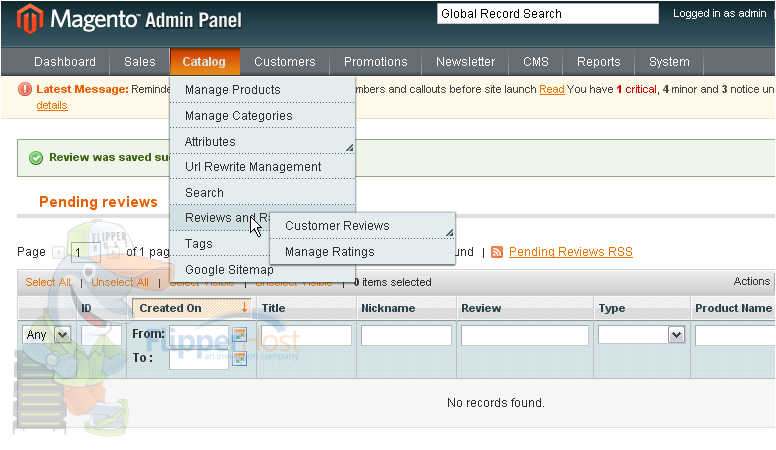Sort by the Title column header

tap(273, 308)
